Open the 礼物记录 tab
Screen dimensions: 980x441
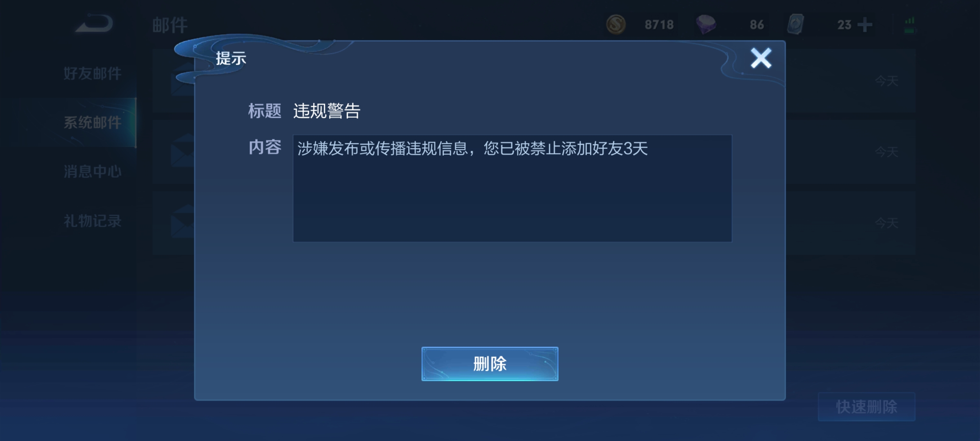[92, 221]
